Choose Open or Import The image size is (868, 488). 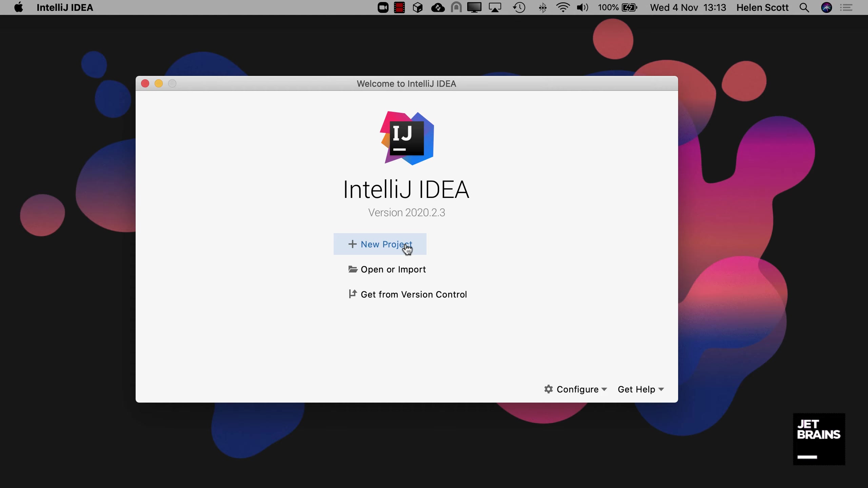click(393, 269)
